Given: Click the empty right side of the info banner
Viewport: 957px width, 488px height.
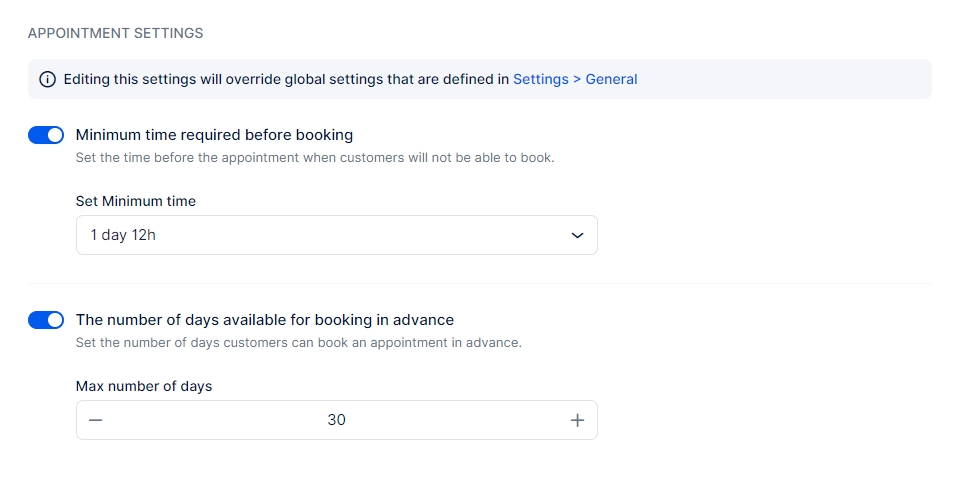Looking at the screenshot, I should [800, 79].
